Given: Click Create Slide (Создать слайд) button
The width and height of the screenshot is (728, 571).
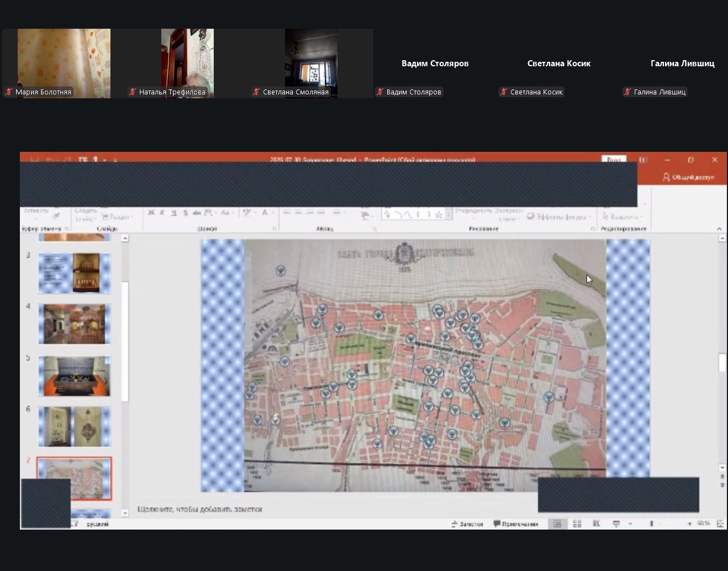Looking at the screenshot, I should point(85,215).
